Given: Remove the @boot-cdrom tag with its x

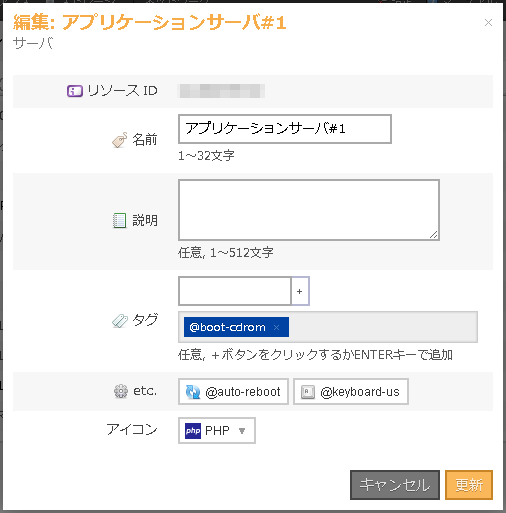Looking at the screenshot, I should [x=276, y=327].
